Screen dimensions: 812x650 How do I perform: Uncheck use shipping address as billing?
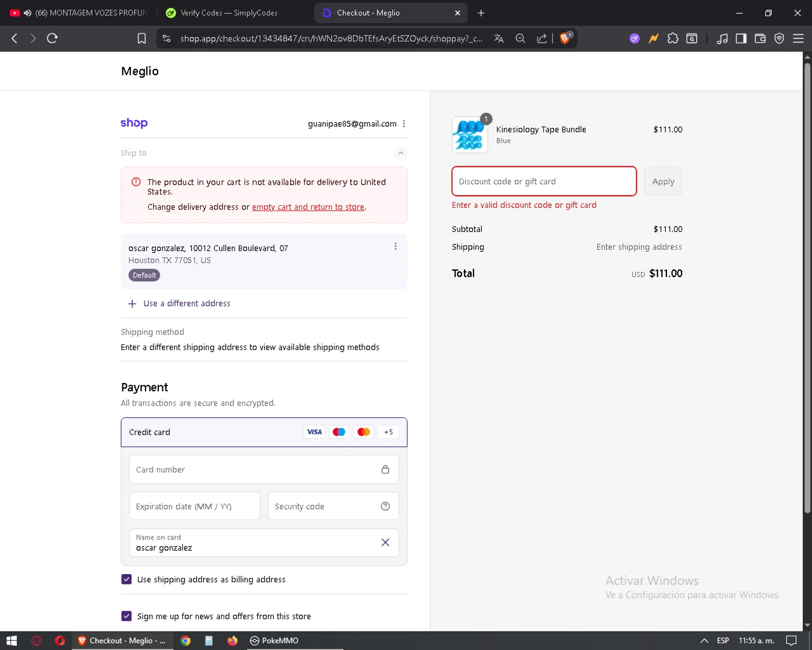pos(127,580)
